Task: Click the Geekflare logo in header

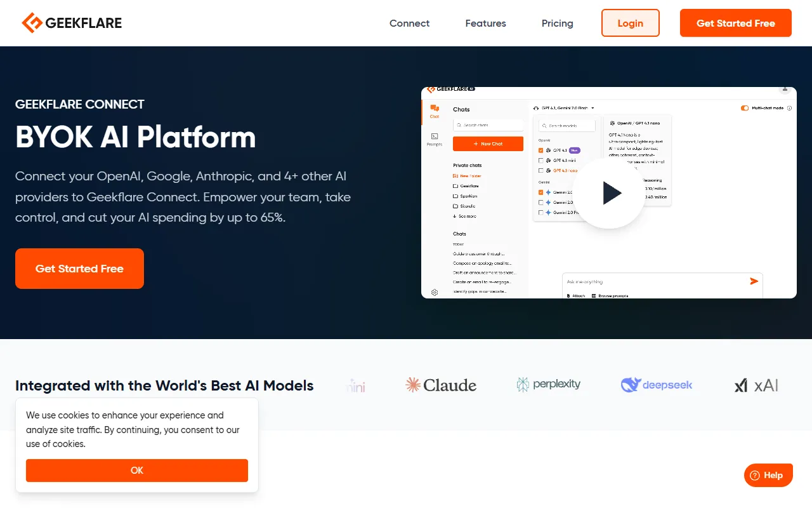Action: [72, 23]
